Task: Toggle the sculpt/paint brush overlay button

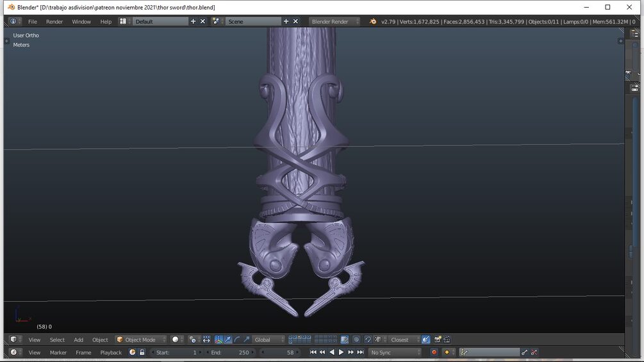Action: (426, 340)
